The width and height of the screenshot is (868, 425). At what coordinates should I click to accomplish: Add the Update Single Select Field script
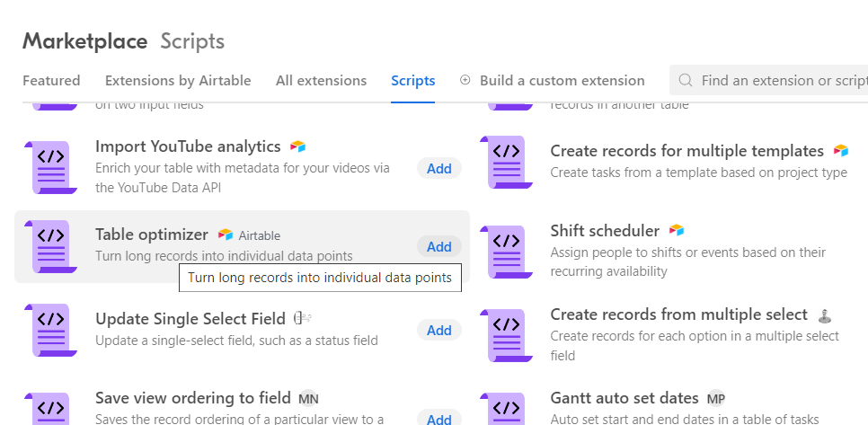(x=439, y=330)
